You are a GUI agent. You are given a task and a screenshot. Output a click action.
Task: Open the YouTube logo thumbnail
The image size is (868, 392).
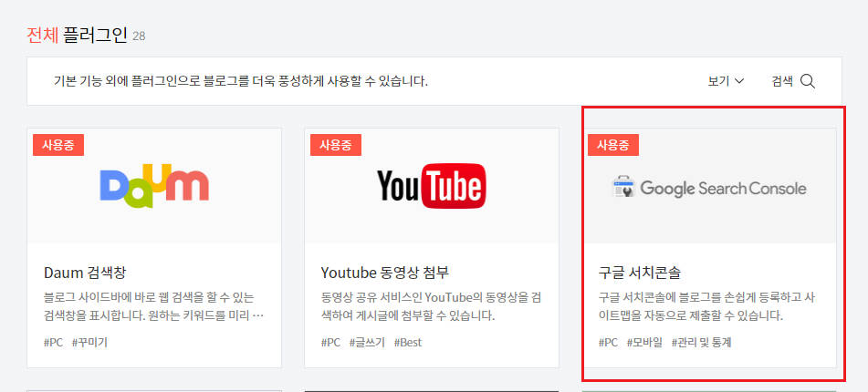pyautogui.click(x=431, y=186)
